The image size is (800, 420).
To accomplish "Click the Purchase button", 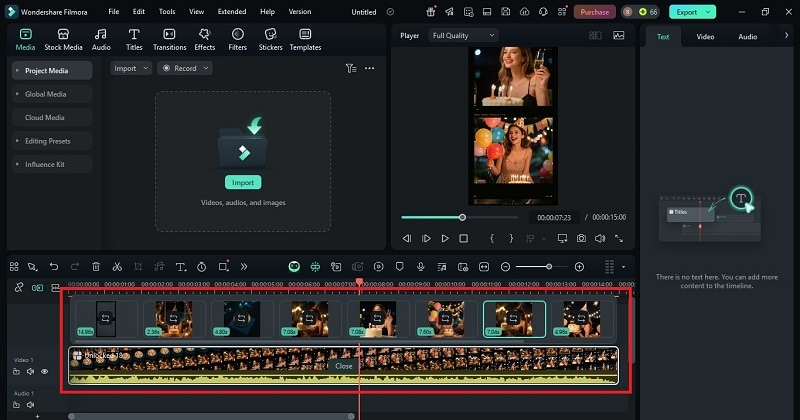I will point(594,12).
